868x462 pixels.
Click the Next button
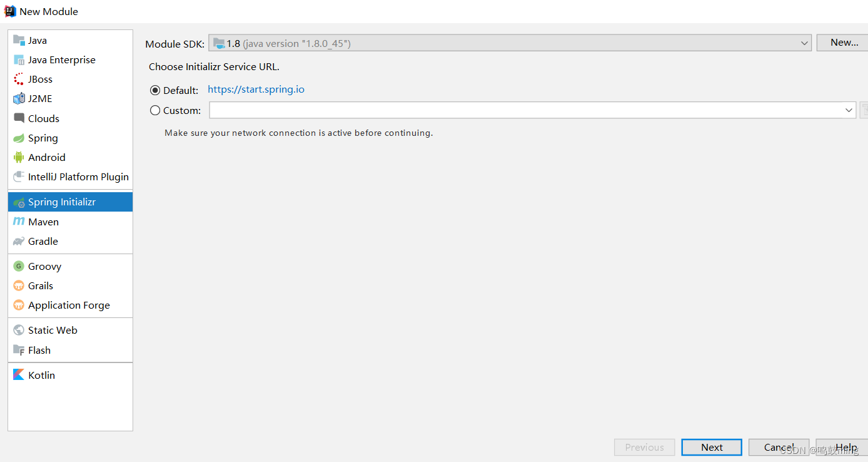(712, 447)
